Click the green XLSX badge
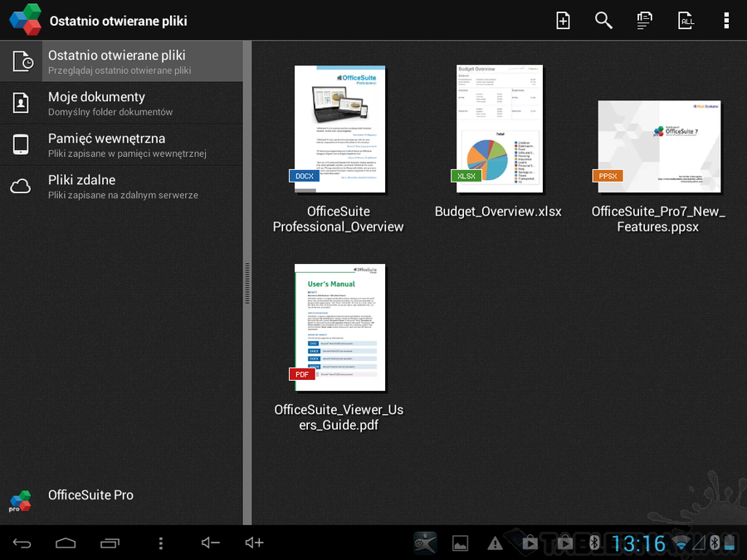Image resolution: width=747 pixels, height=560 pixels. coord(466,176)
